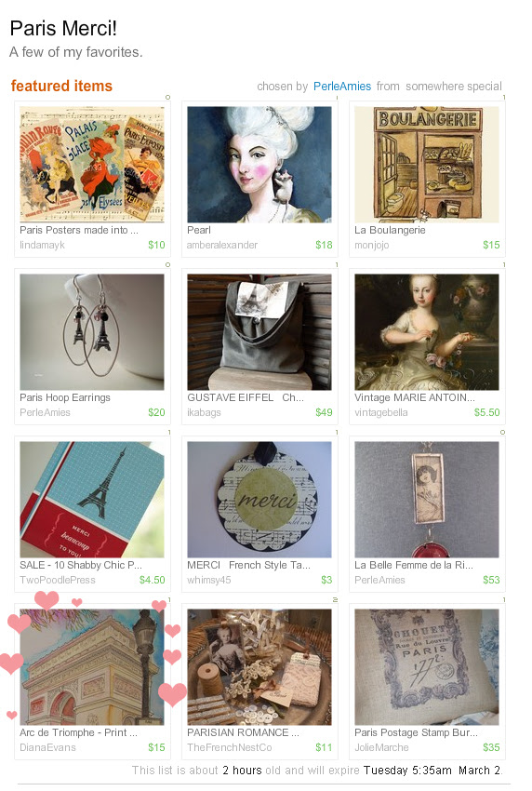
Task: Open the Eiffel tower earrings photo
Action: 92,332
